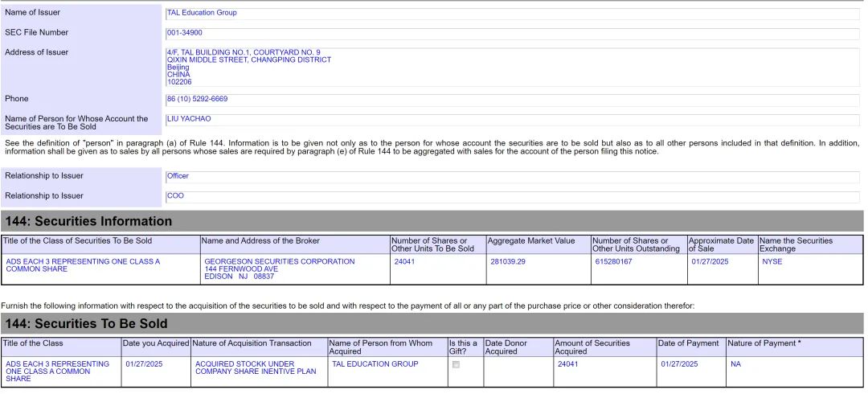
Task: Click '144: Securities To Be Sold' header
Action: (x=432, y=323)
